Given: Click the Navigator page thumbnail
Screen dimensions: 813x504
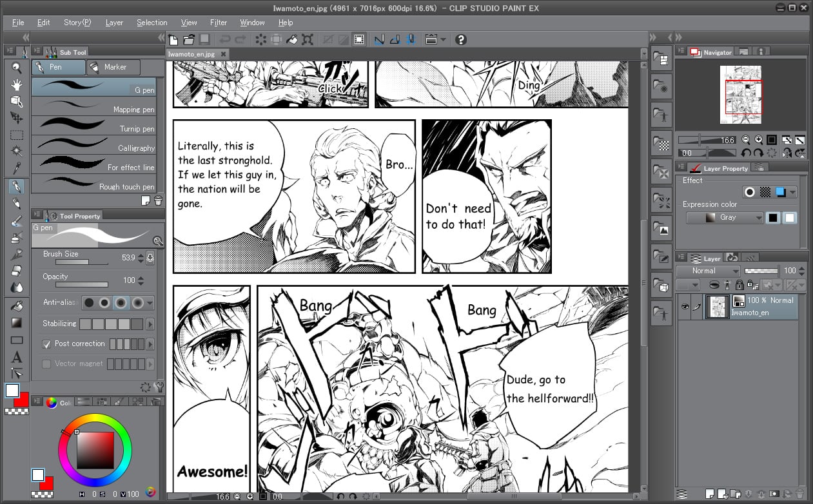Looking at the screenshot, I should (741, 95).
